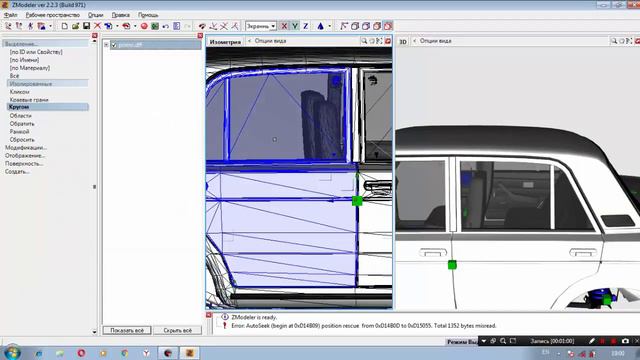Expand the object node in scene tree
Screen dimensions: 640x360
106,45
